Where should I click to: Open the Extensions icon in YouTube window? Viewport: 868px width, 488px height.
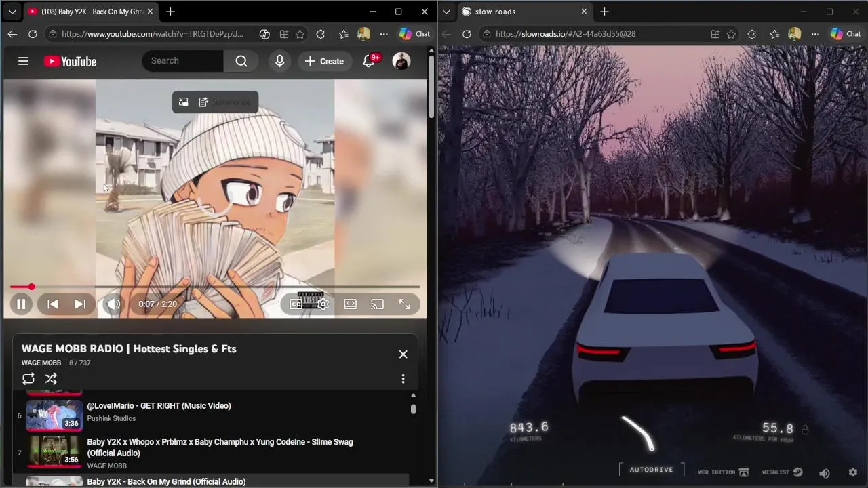pos(320,34)
